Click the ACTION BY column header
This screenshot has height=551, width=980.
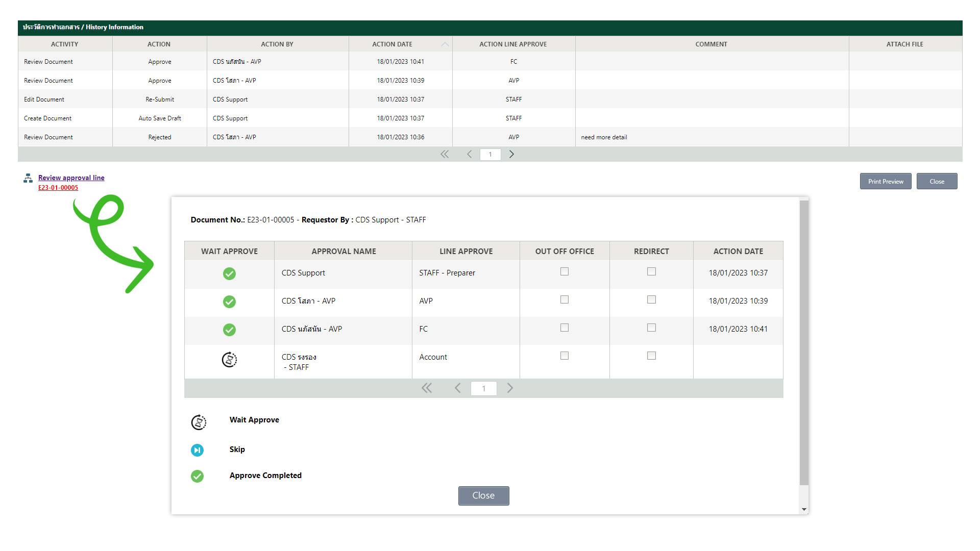click(x=277, y=44)
